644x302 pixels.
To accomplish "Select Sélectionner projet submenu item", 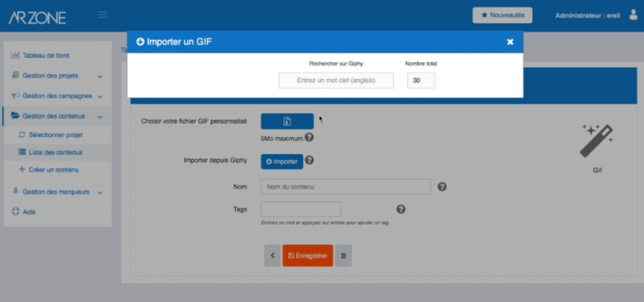I will (x=56, y=134).
